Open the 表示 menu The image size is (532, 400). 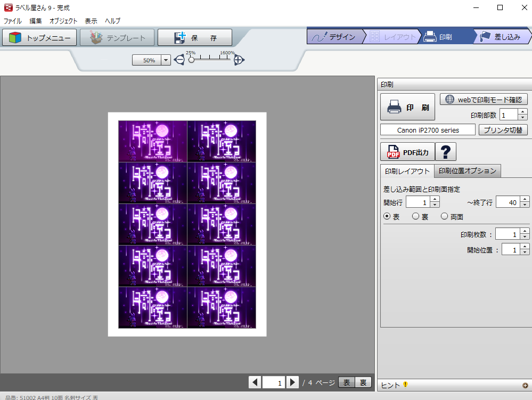pyautogui.click(x=91, y=21)
